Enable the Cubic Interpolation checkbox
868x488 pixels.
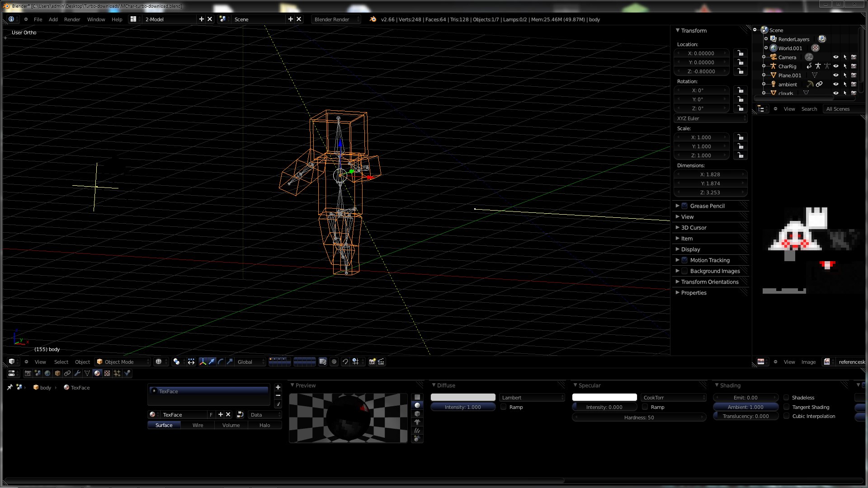(786, 416)
